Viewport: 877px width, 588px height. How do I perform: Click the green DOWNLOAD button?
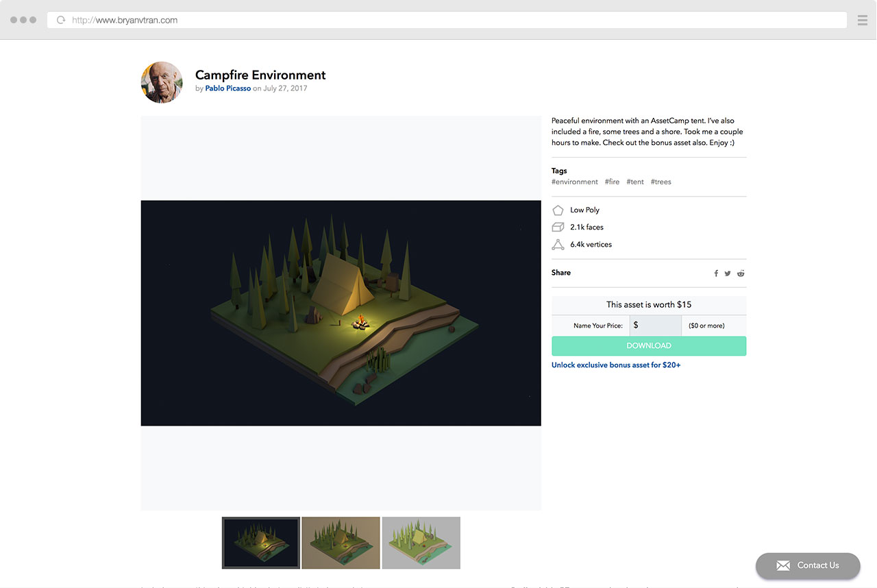[x=649, y=346]
